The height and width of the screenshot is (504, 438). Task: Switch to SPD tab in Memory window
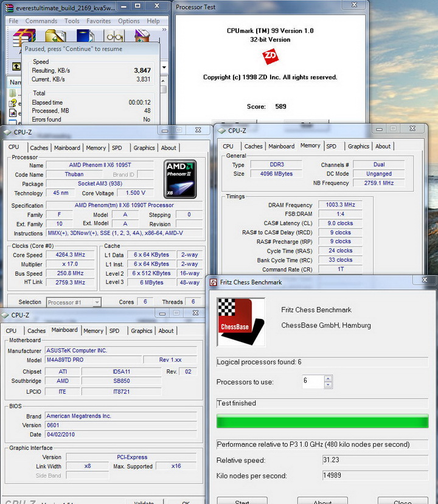pos(332,146)
